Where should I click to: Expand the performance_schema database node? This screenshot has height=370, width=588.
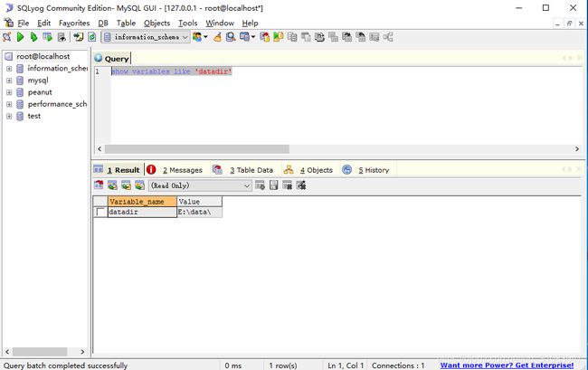pyautogui.click(x=9, y=105)
